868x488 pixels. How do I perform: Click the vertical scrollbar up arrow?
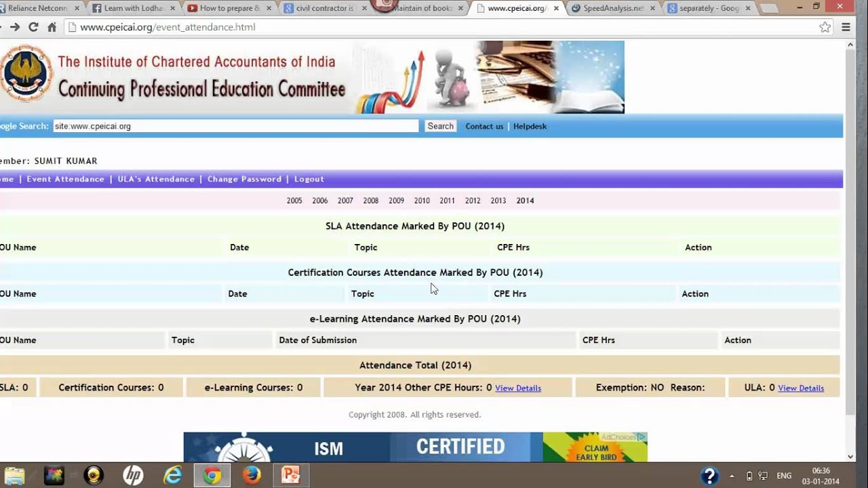tap(850, 45)
